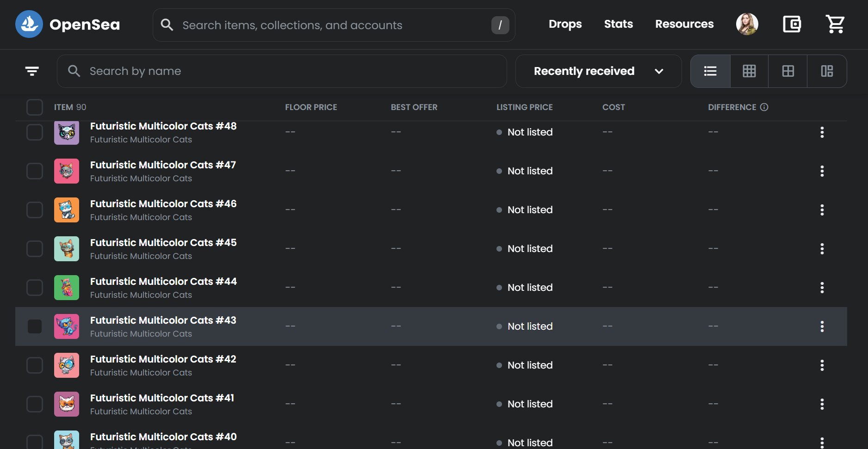The height and width of the screenshot is (449, 868).
Task: Sort by the Cost column header
Action: (614, 107)
